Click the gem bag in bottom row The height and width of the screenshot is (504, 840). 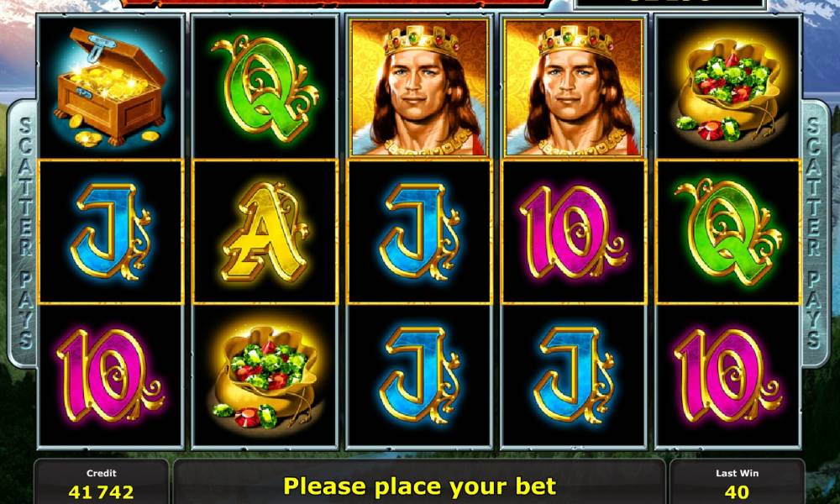(265, 377)
